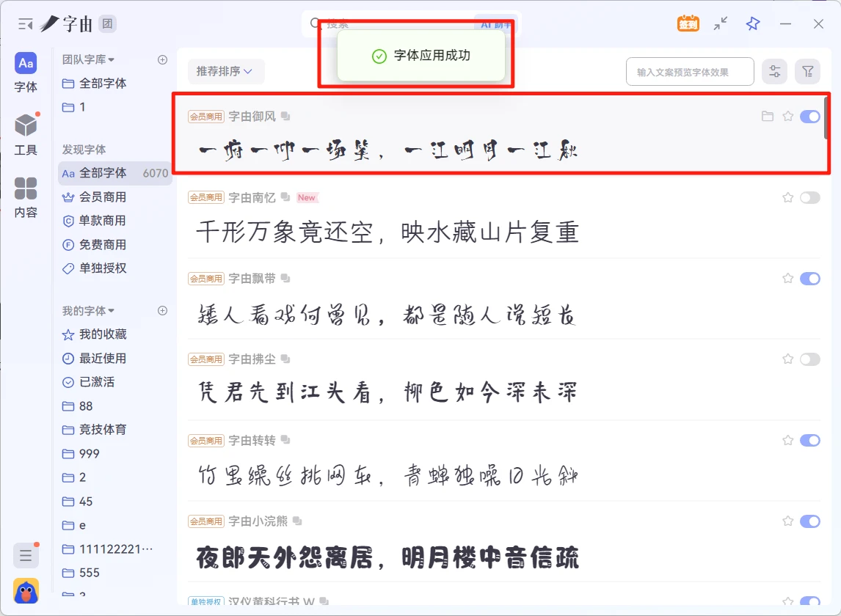This screenshot has width=841, height=616.
Task: Collapse the sidebar with the top-left icon
Action: (x=23, y=23)
